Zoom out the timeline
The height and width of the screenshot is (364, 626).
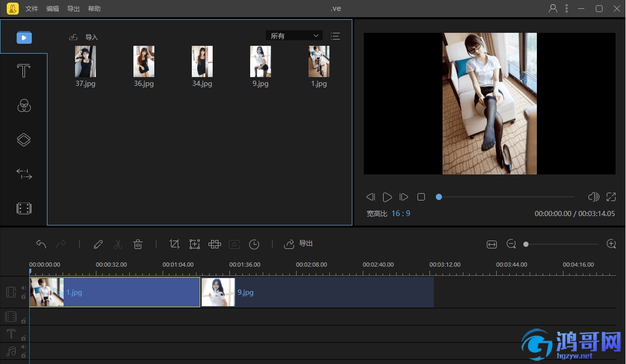511,244
